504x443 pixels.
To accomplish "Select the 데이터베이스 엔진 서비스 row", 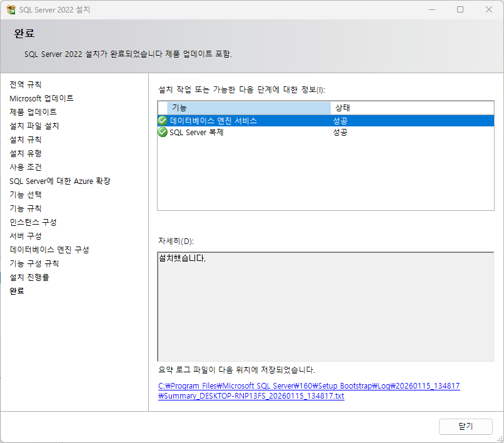I will [326, 121].
